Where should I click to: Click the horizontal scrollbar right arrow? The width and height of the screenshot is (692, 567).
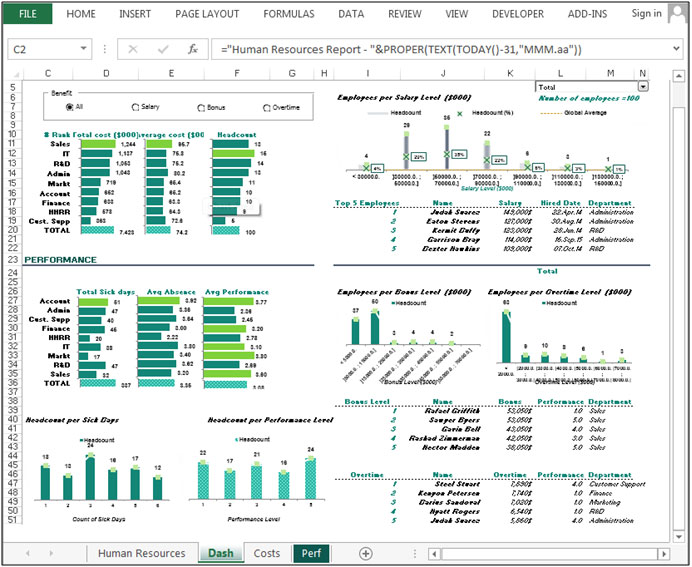point(663,553)
